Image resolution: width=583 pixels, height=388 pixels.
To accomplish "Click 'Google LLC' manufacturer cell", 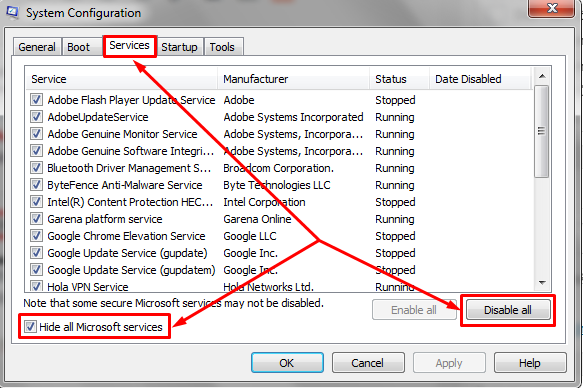I will tap(250, 236).
